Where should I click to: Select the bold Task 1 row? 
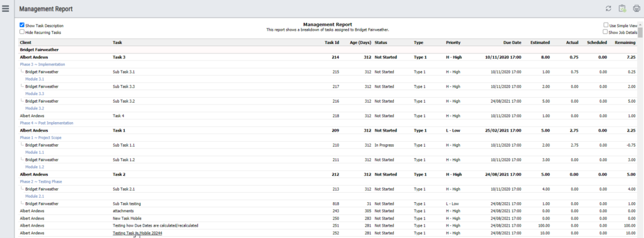tap(328, 130)
